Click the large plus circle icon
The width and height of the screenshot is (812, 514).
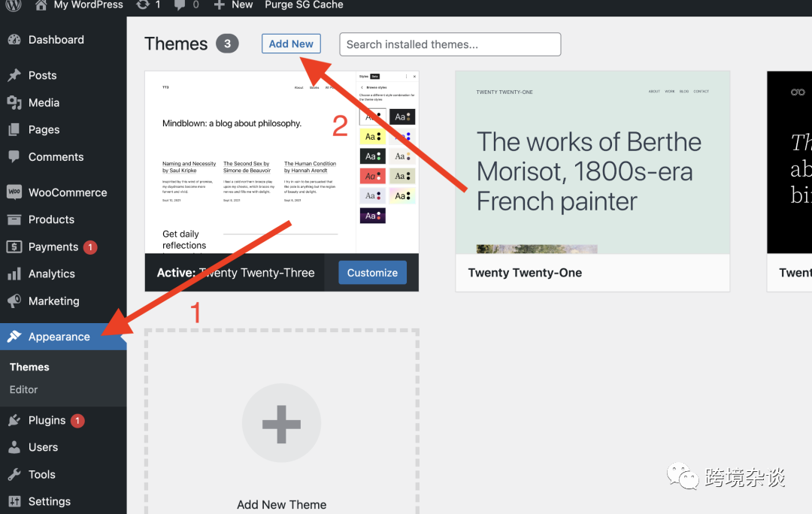pos(281,423)
